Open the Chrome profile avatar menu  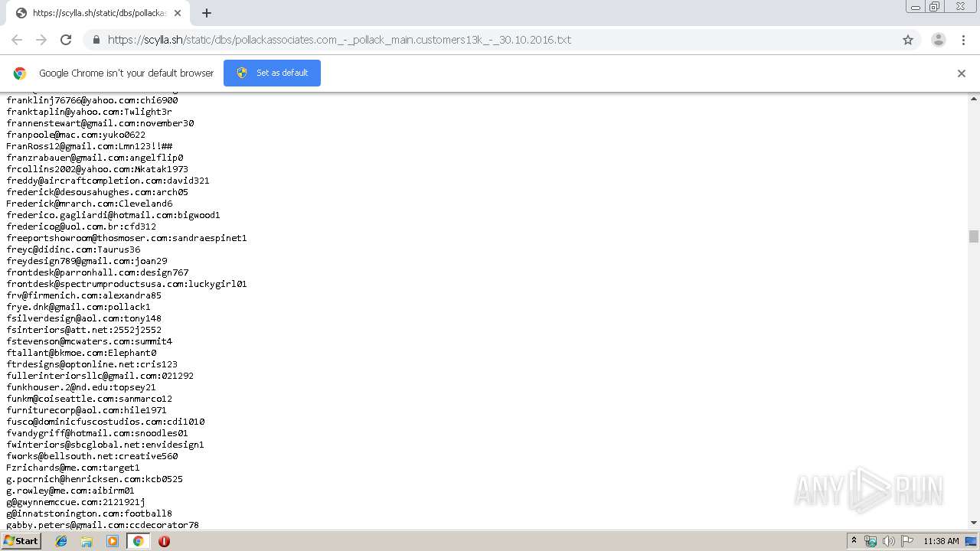[939, 40]
